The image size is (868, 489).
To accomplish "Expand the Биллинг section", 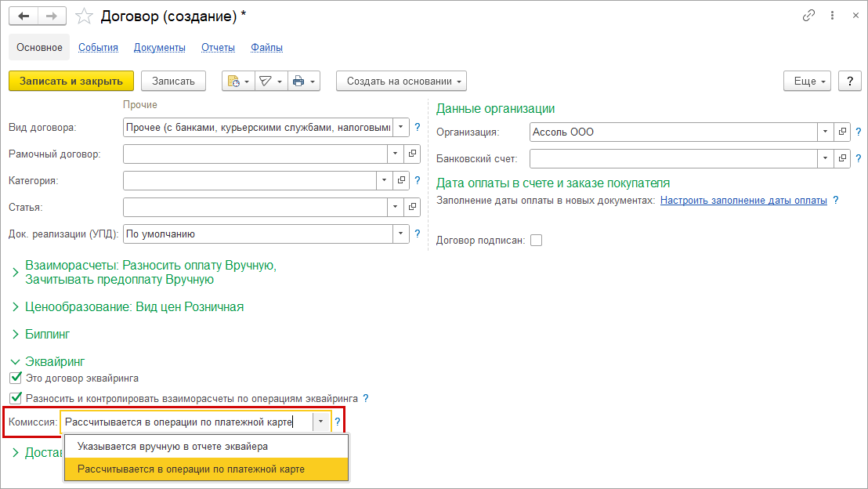I will [x=47, y=334].
